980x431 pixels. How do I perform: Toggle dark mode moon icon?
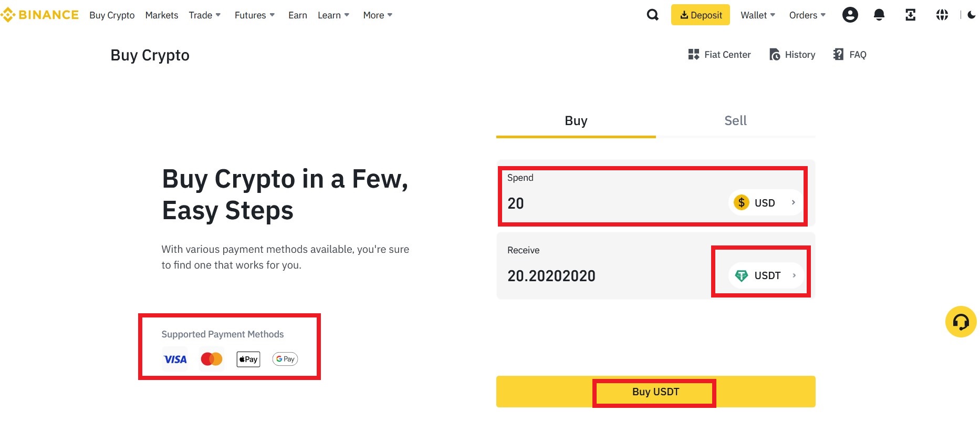click(971, 15)
